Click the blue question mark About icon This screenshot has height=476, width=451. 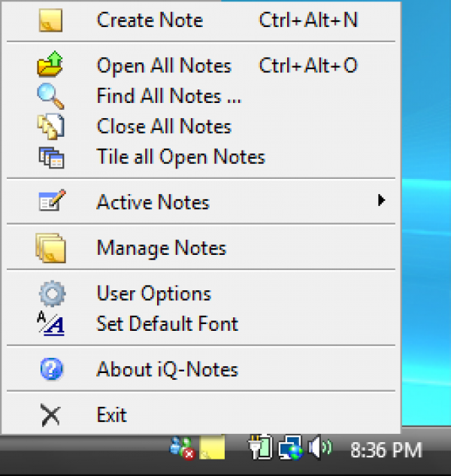51,369
